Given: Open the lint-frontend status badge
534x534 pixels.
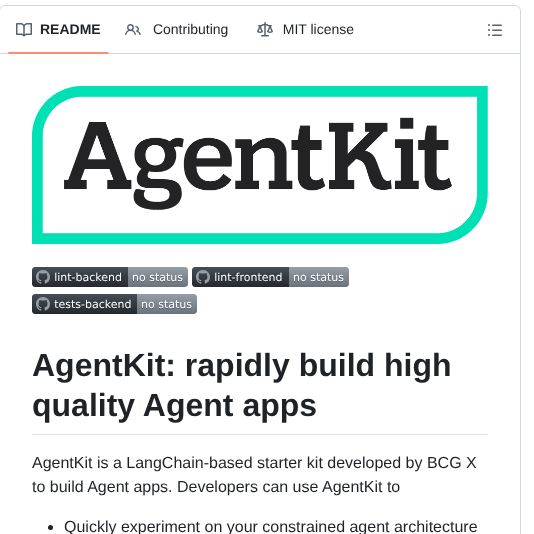Looking at the screenshot, I should [x=270, y=277].
